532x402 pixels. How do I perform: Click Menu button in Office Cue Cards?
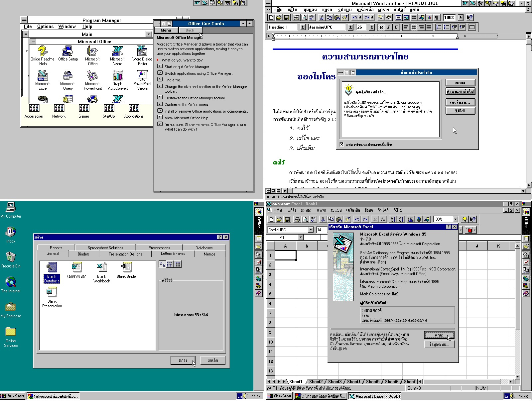coord(166,30)
